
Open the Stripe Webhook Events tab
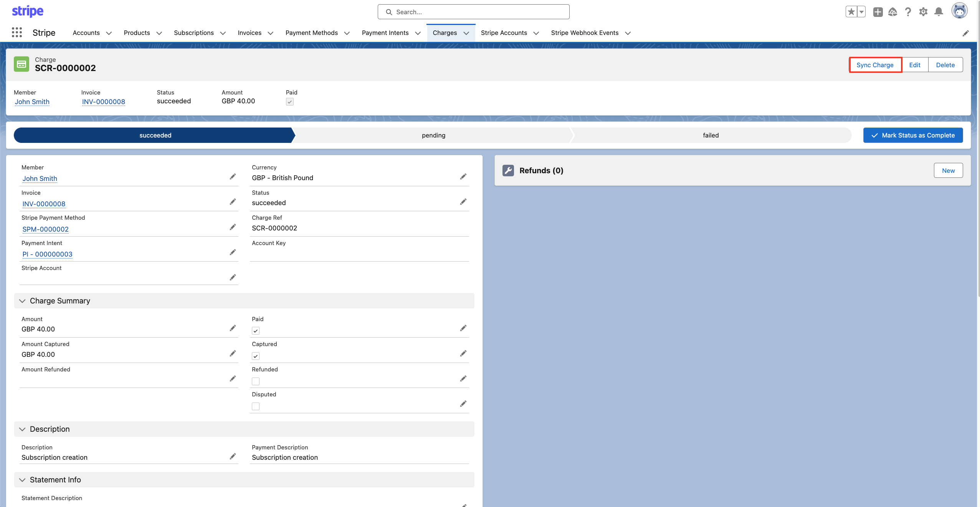(584, 33)
